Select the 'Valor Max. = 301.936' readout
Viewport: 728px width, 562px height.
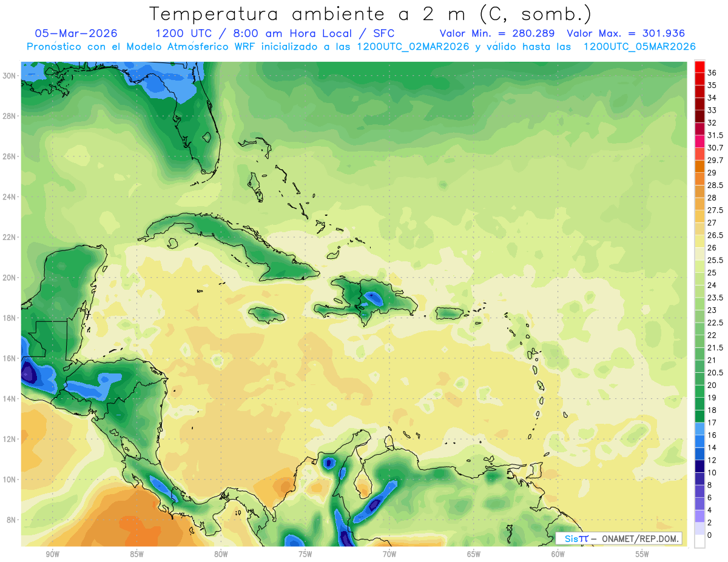pyautogui.click(x=626, y=33)
